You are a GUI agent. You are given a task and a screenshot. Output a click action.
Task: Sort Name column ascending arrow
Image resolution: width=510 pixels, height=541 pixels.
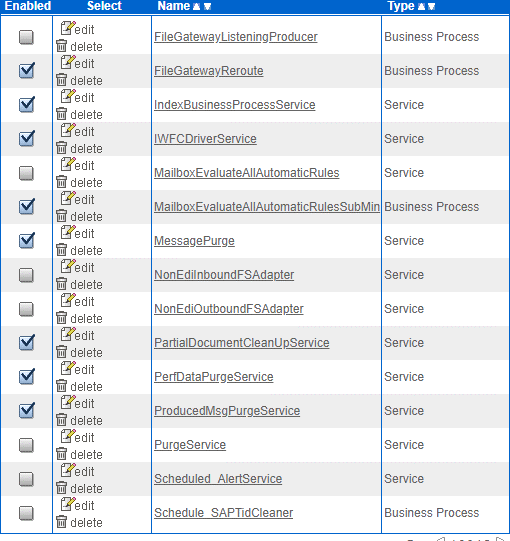(x=196, y=7)
